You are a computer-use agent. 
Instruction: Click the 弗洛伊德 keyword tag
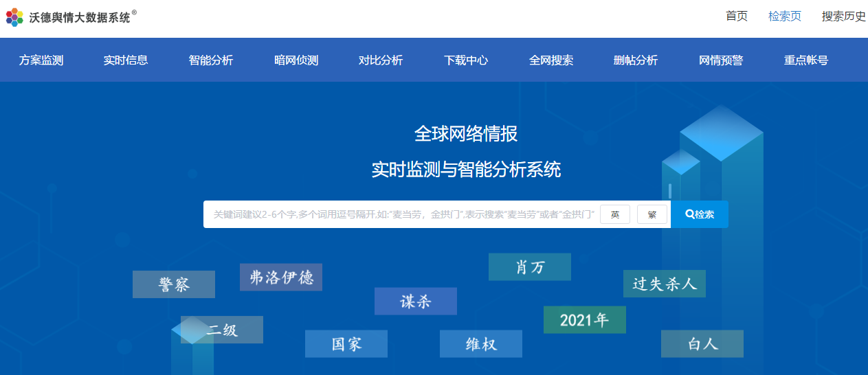[281, 277]
